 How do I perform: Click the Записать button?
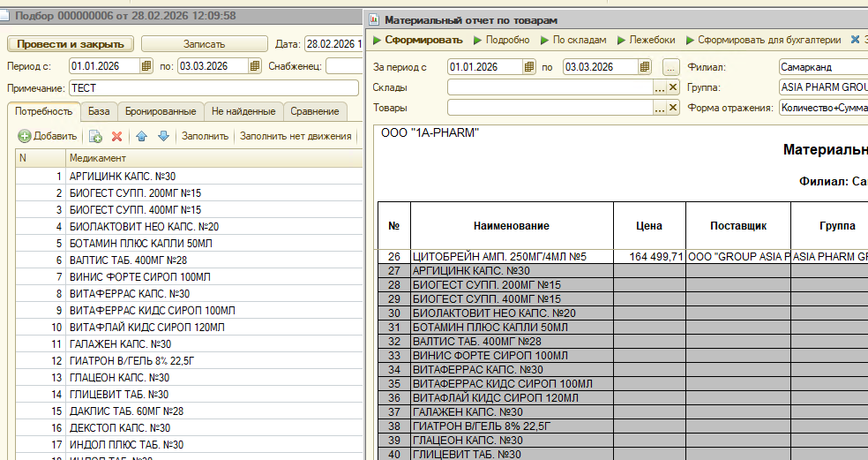click(205, 44)
